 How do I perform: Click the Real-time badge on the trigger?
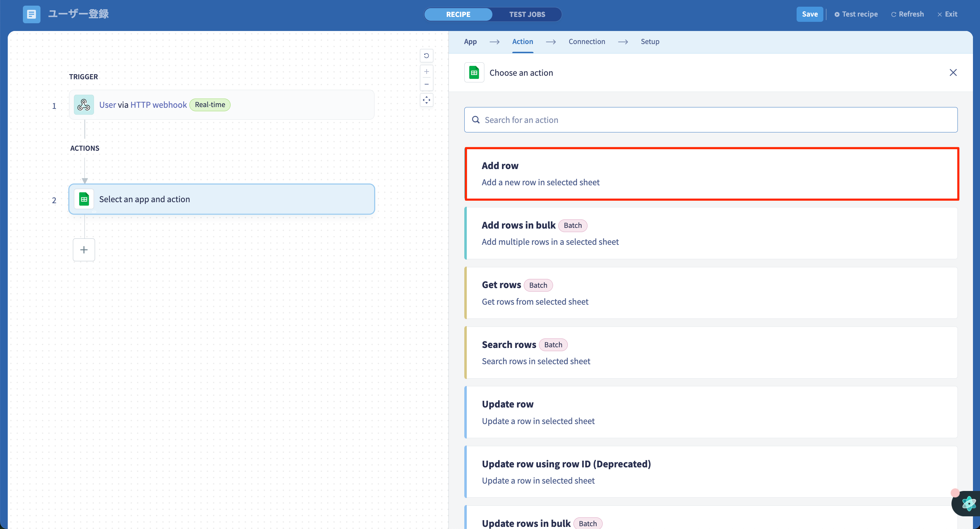pyautogui.click(x=209, y=105)
